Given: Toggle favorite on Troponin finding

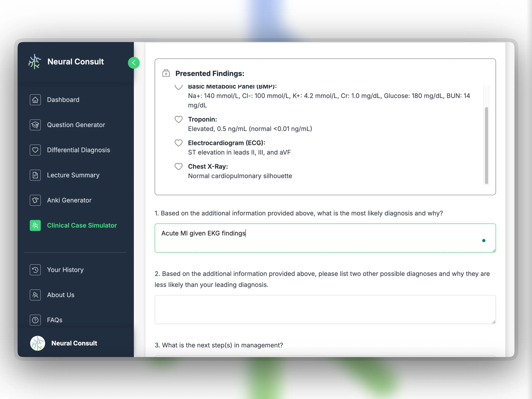Looking at the screenshot, I should (x=179, y=120).
